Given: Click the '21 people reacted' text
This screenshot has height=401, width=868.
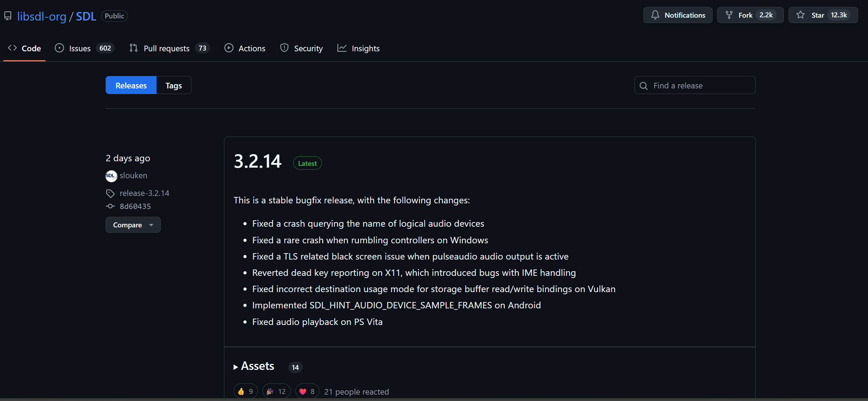Looking at the screenshot, I should coord(356,392).
